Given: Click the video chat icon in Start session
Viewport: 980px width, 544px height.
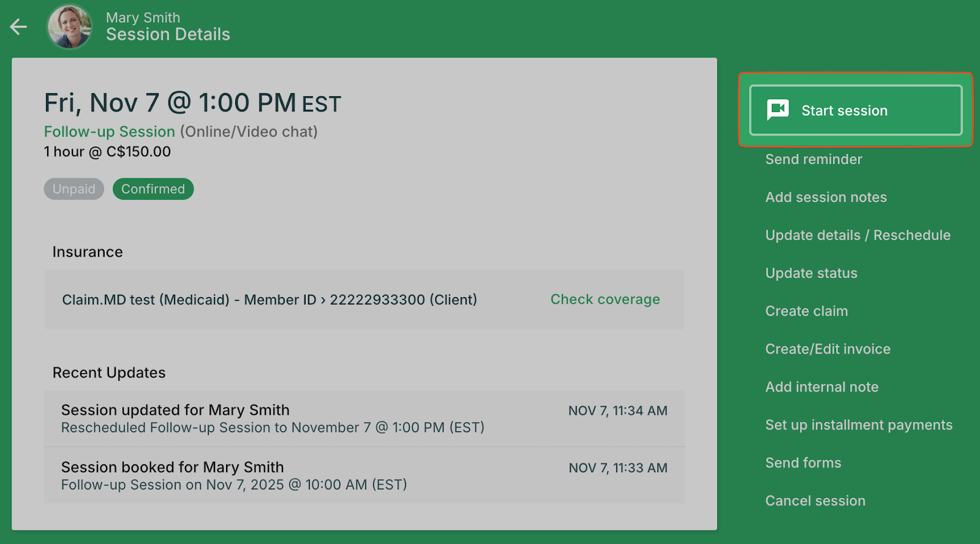Looking at the screenshot, I should coord(778,110).
